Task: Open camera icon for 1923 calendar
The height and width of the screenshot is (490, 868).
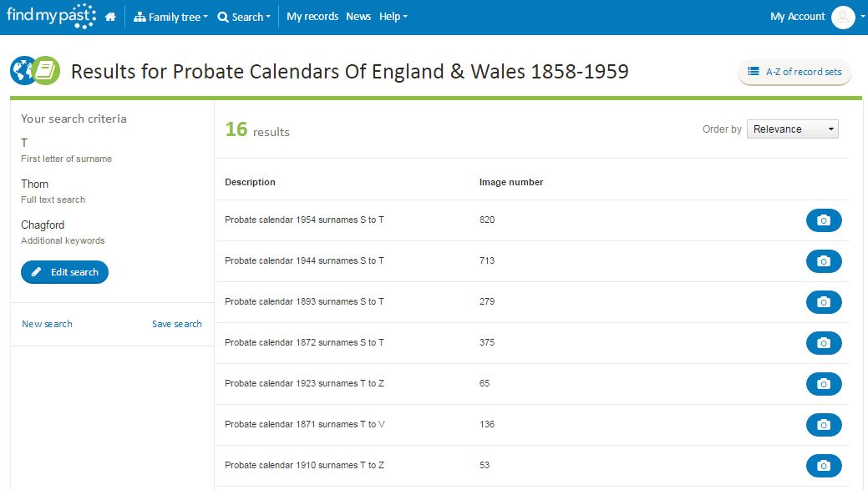Action: [823, 384]
